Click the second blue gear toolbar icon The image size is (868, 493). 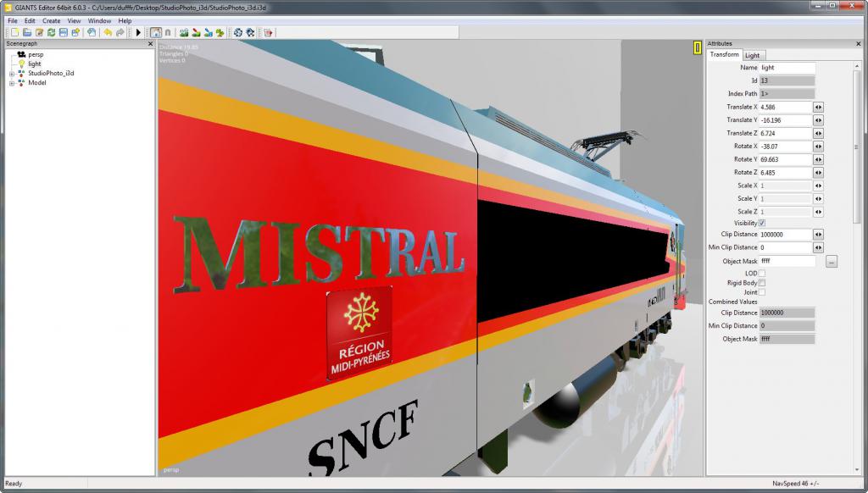click(250, 33)
